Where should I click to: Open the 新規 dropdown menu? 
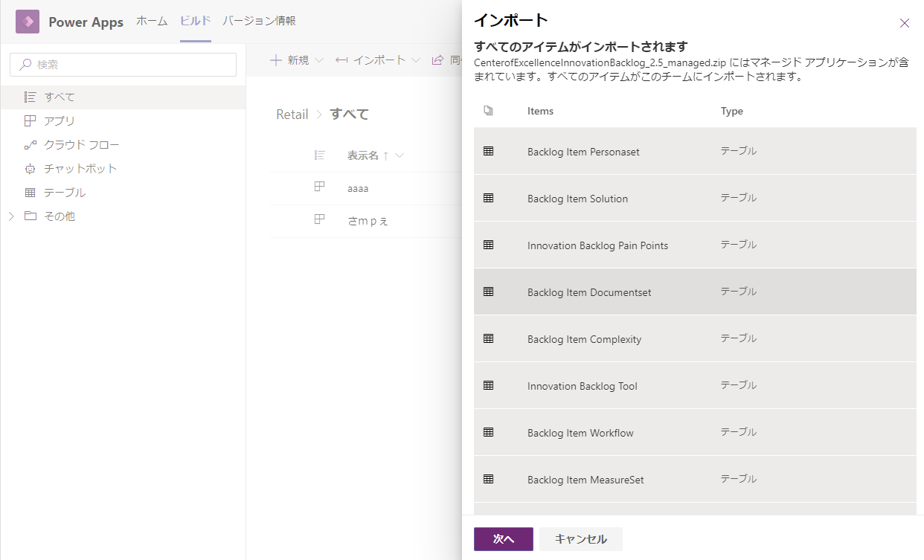click(x=297, y=60)
